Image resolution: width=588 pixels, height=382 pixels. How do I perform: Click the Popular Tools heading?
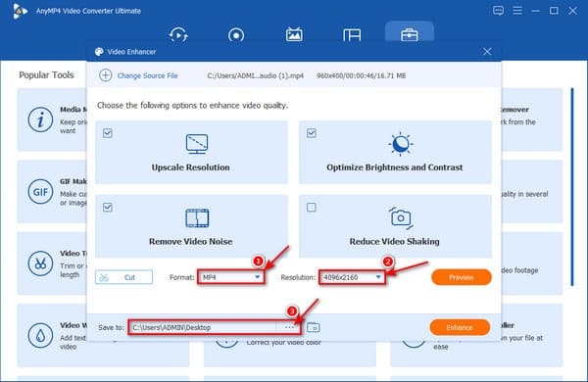[x=46, y=75]
